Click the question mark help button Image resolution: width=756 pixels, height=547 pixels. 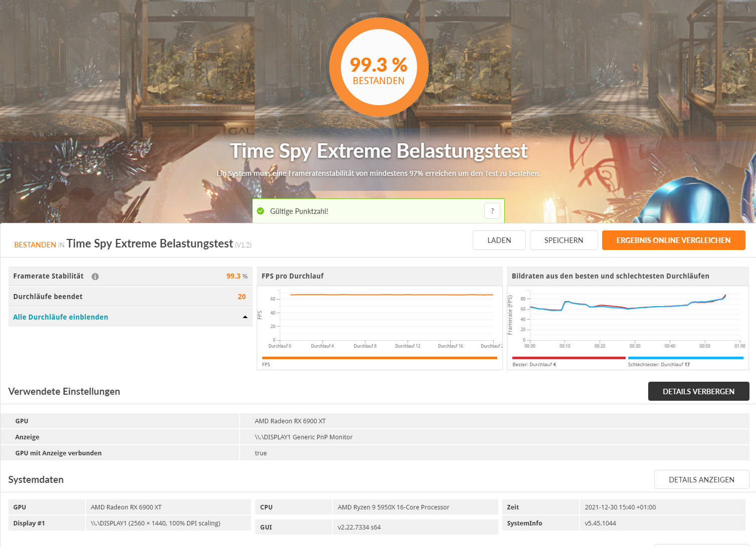point(492,211)
